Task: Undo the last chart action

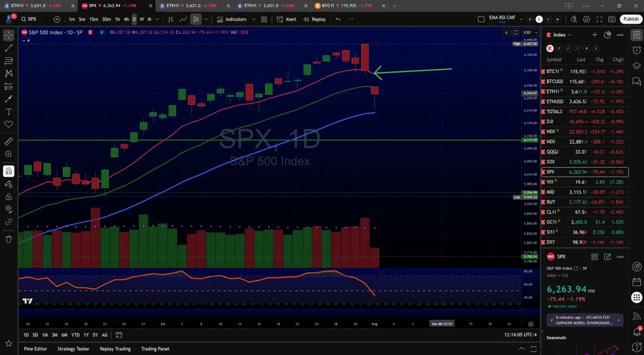Action: [x=338, y=19]
